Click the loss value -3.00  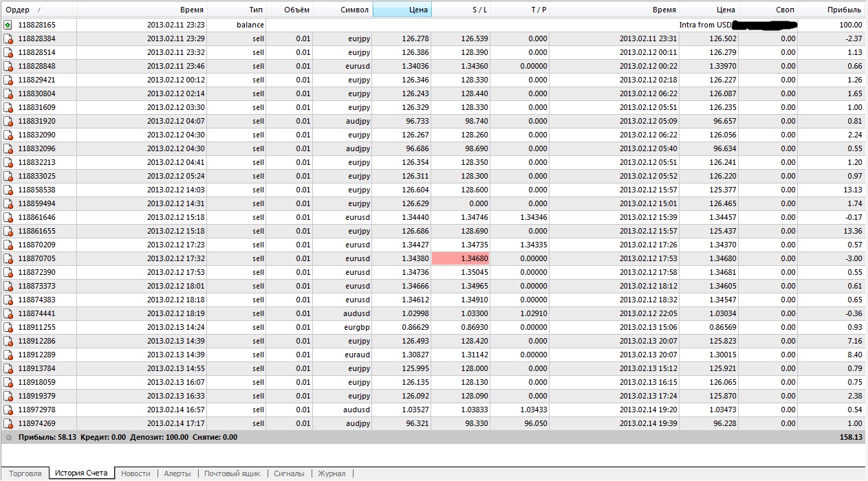854,258
